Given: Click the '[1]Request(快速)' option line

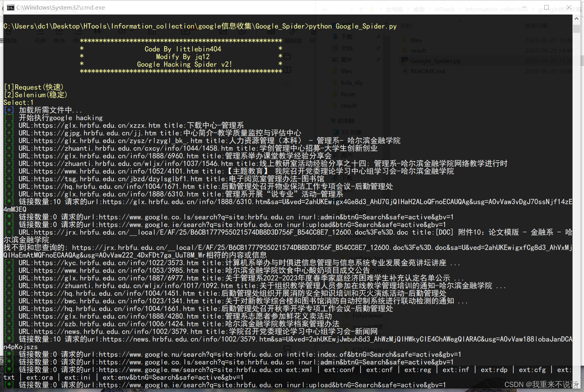Looking at the screenshot, I should (34, 87).
